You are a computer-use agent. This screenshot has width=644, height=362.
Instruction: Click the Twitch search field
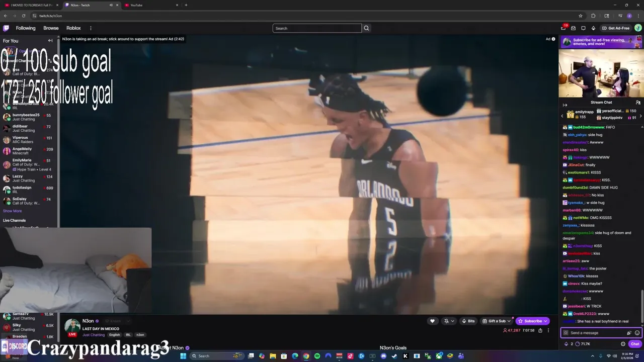point(317,28)
